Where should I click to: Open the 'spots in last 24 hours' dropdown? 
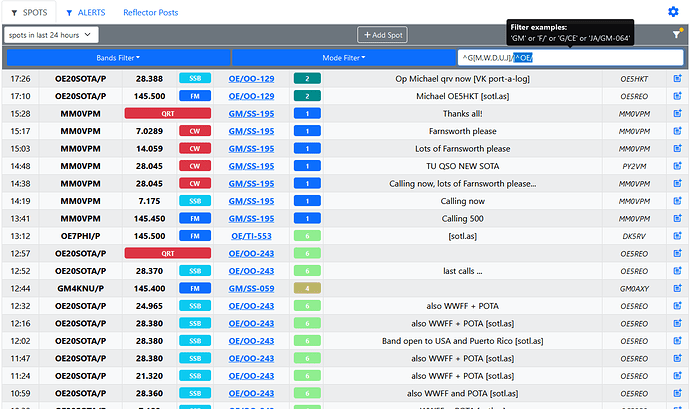point(51,35)
